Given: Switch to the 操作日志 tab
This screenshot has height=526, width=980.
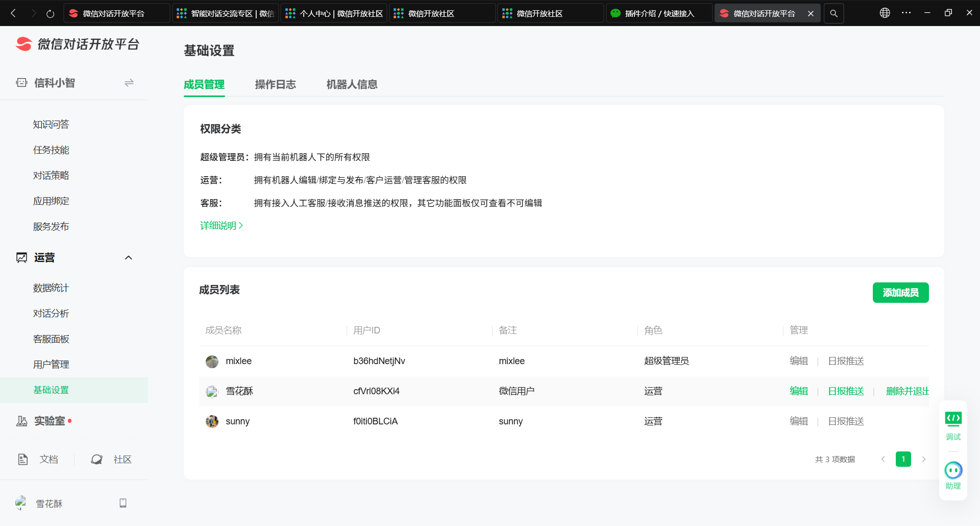Looking at the screenshot, I should coord(276,84).
